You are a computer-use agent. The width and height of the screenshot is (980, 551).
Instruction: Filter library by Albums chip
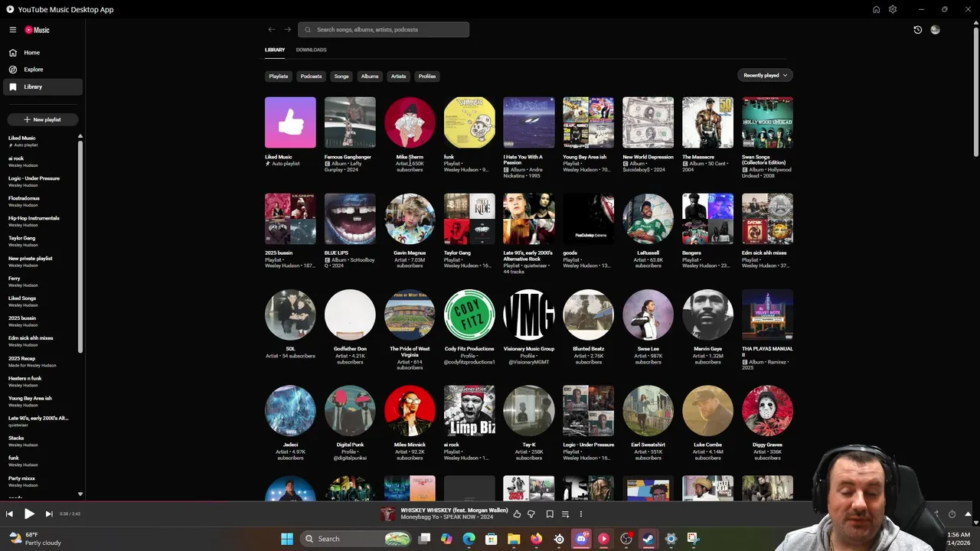click(x=370, y=77)
